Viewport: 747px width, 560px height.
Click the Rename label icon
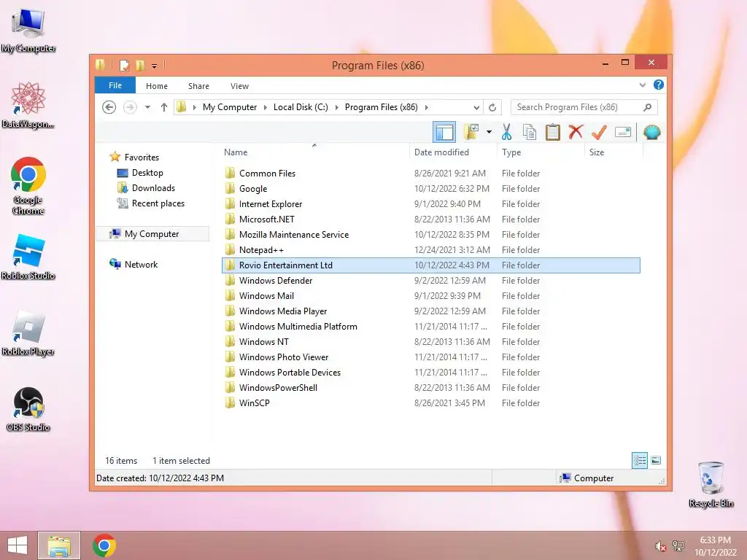point(623,132)
